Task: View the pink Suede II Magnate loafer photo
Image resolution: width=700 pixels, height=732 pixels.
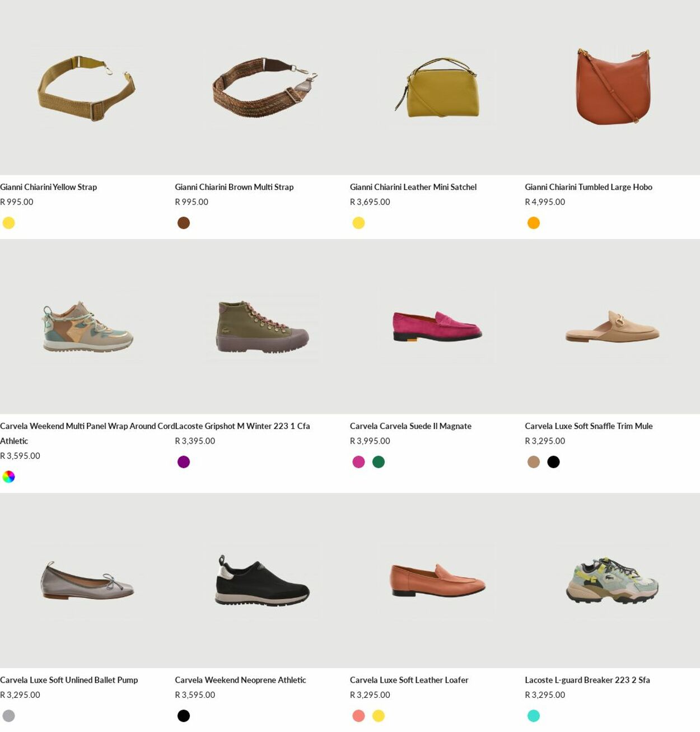Action: click(437, 327)
